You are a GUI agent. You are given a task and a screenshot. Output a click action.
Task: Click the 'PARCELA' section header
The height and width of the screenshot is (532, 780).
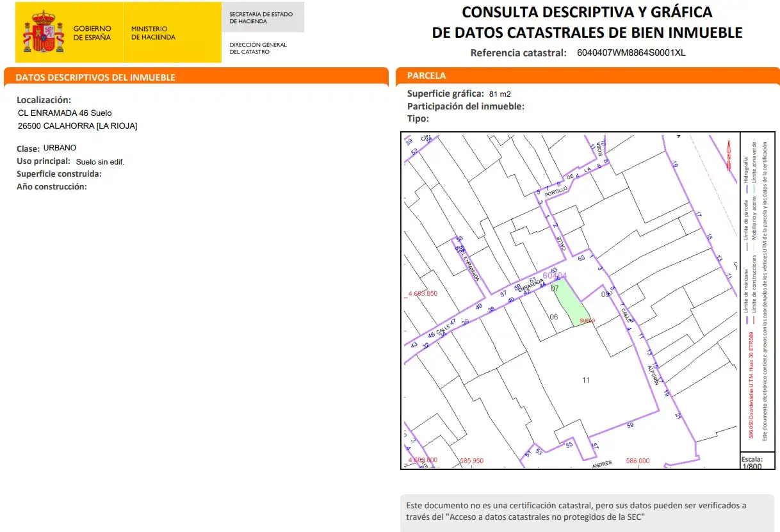427,76
